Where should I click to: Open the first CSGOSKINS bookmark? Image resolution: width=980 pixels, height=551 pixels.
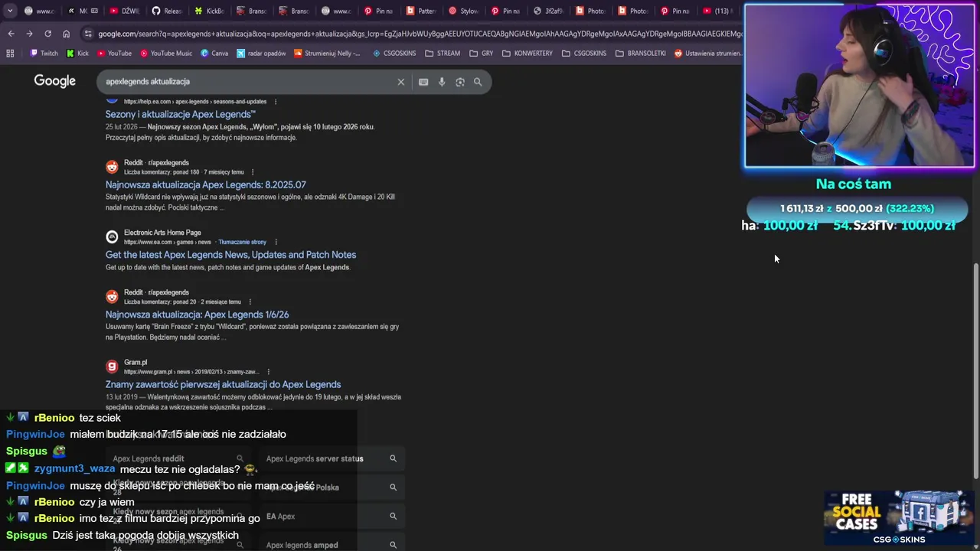(x=395, y=53)
